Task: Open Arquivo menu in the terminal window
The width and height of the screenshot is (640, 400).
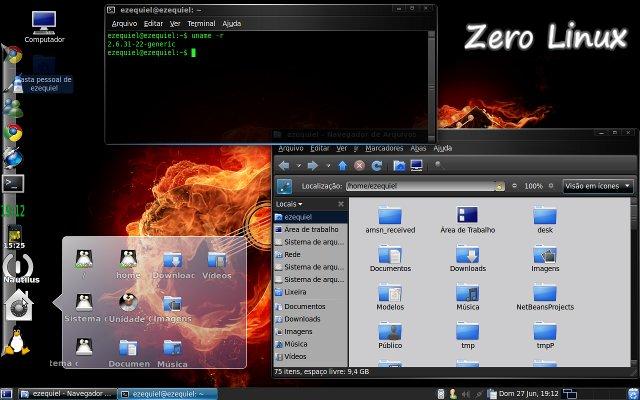Action: pos(124,24)
